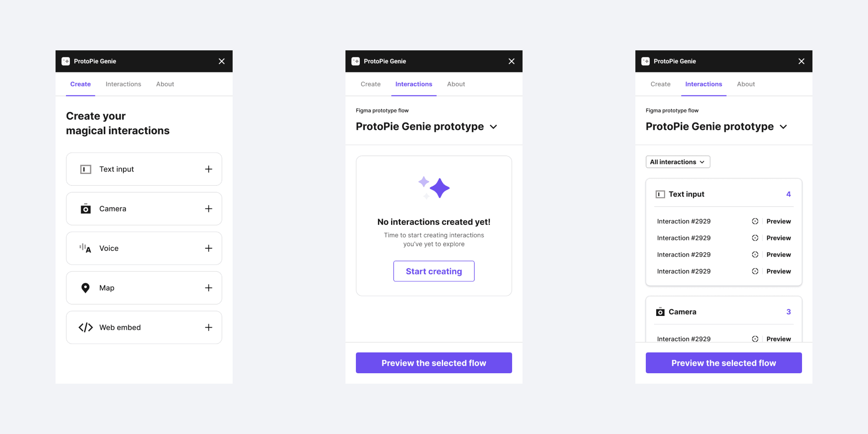Open the All interactions filter dropdown
The height and width of the screenshot is (434, 868).
pos(677,162)
